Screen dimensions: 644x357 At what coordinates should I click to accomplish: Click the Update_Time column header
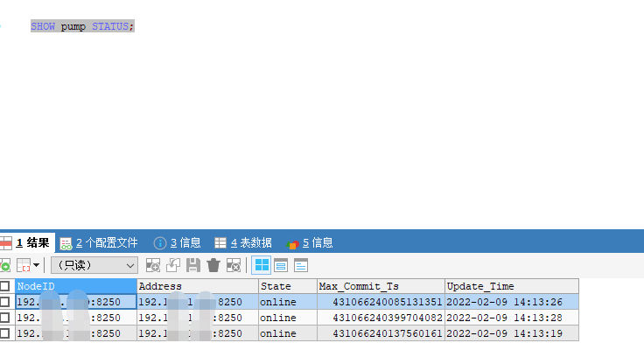tap(512, 286)
